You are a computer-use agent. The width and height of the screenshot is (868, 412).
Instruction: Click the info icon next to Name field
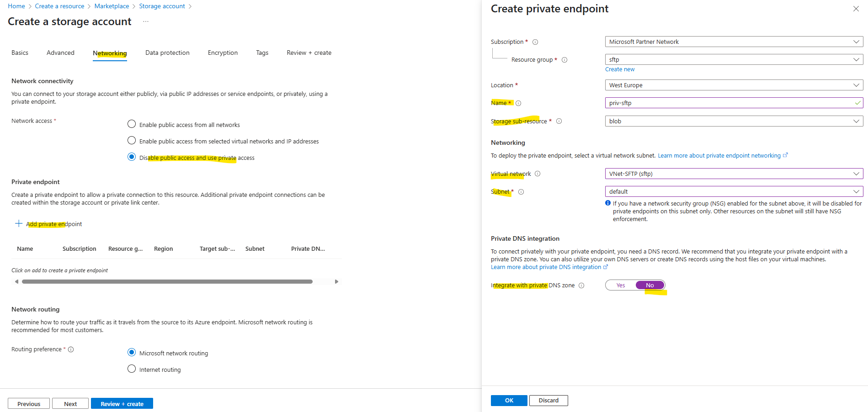(518, 103)
